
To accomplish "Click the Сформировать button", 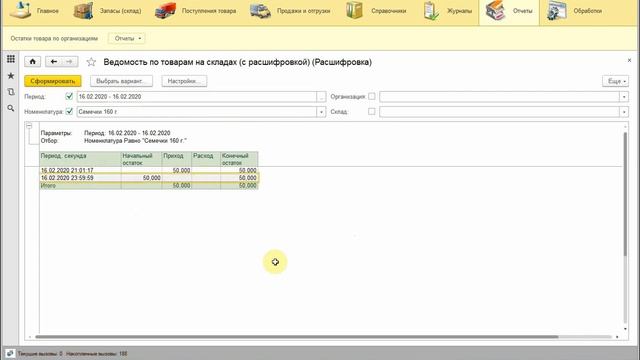I will coord(53,81).
